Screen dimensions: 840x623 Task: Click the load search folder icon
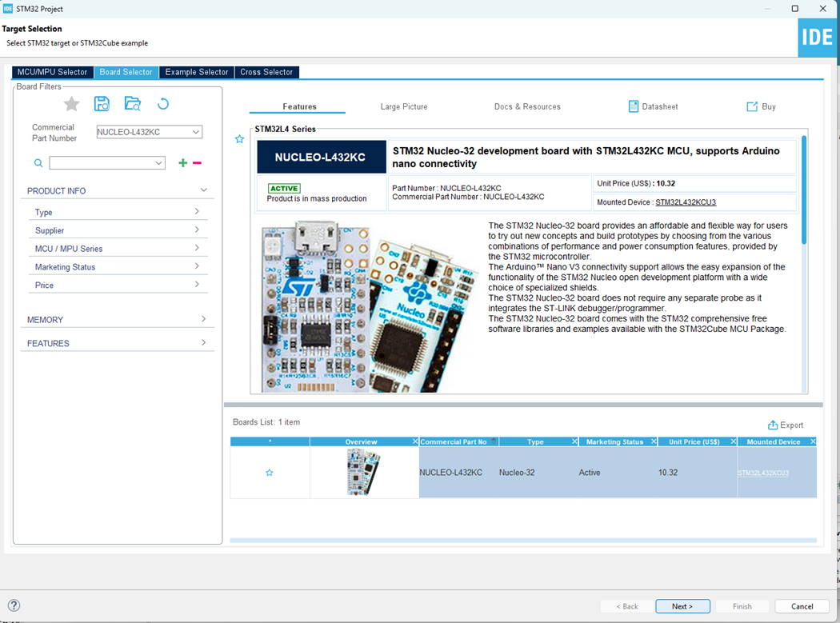132,104
